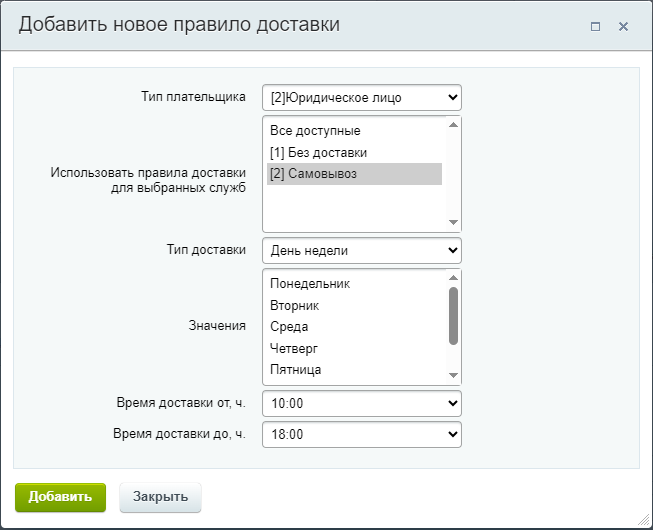The height and width of the screenshot is (530, 653).
Task: Maximize the delivery rule dialog
Action: coord(596,27)
